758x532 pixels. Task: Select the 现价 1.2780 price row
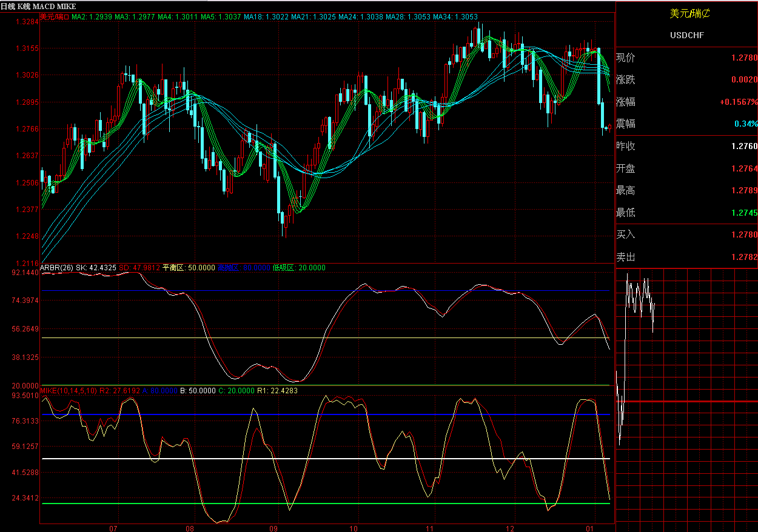click(x=687, y=58)
